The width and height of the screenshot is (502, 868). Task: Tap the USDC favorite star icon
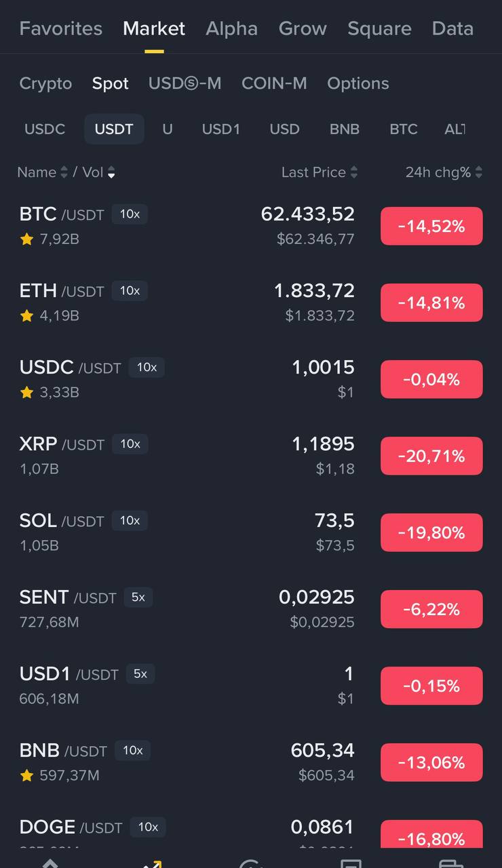[x=27, y=392]
